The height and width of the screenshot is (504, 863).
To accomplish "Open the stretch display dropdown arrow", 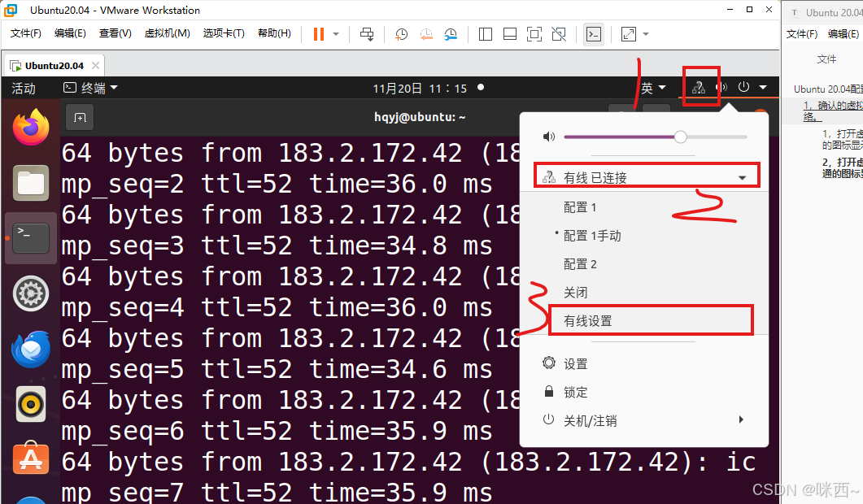I will click(x=646, y=34).
